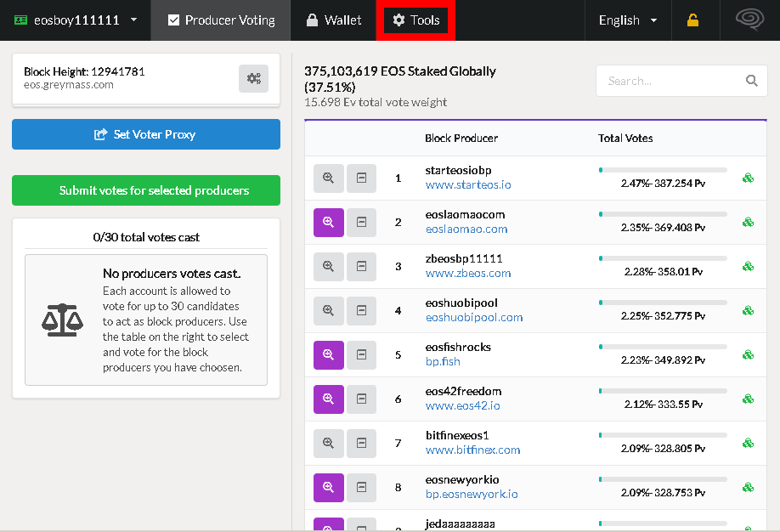Viewport: 780px width, 532px height.
Task: Click '0/30 total votes cast' heading
Action: click(146, 237)
